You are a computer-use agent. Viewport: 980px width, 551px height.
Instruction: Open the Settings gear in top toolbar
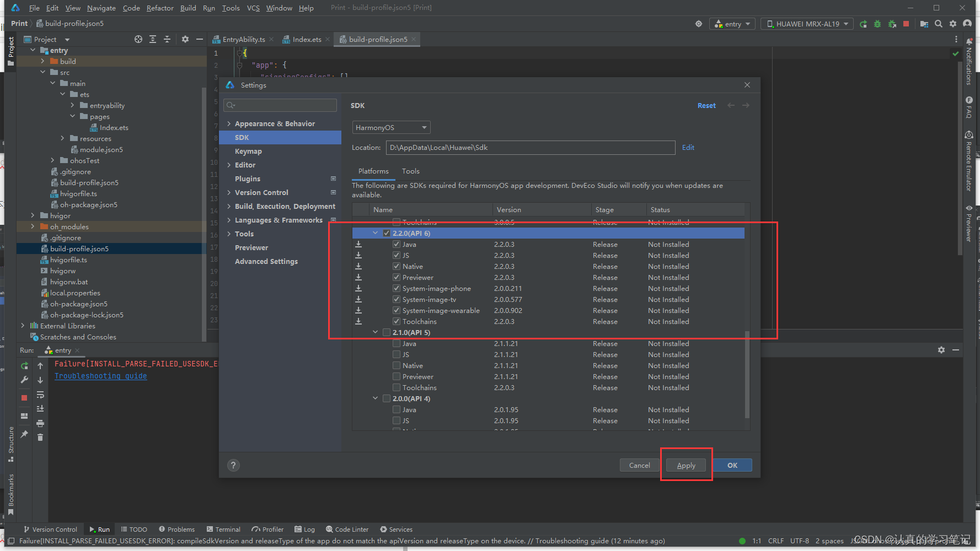tap(953, 24)
